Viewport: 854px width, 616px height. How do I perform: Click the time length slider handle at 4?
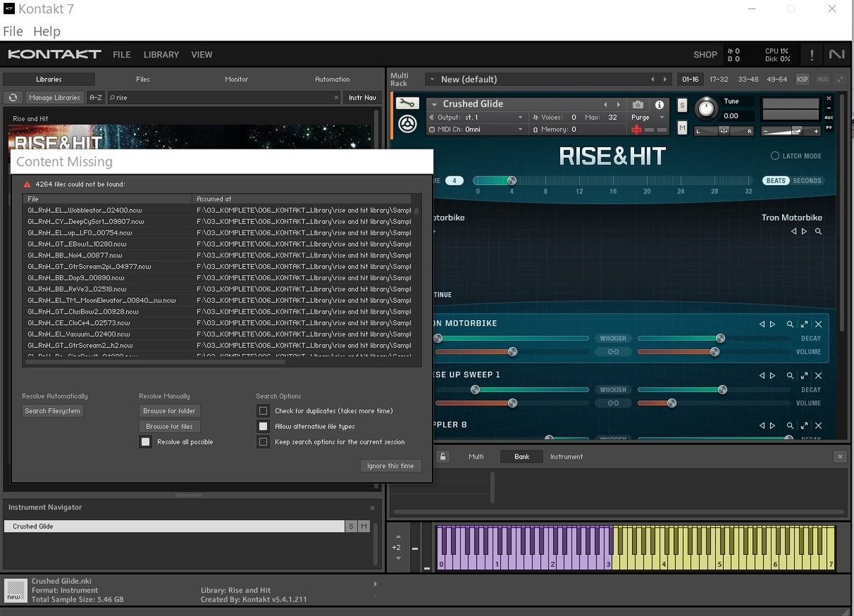512,181
